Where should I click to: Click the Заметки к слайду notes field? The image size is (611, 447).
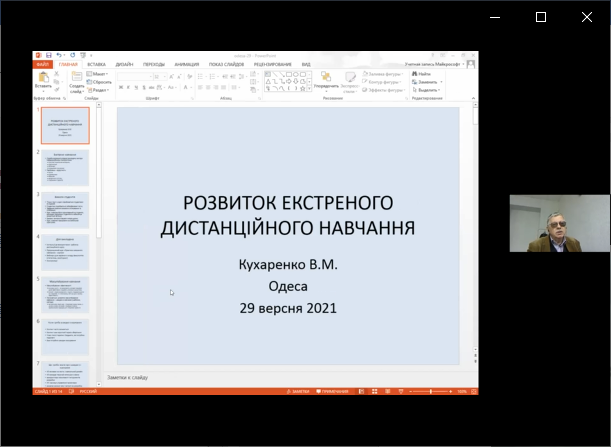click(x=128, y=377)
